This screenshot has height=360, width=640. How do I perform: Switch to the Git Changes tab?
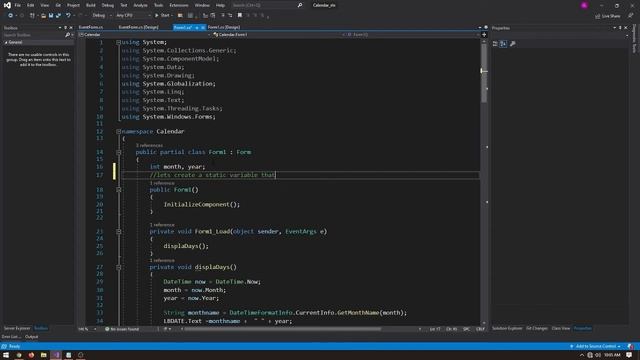537,328
